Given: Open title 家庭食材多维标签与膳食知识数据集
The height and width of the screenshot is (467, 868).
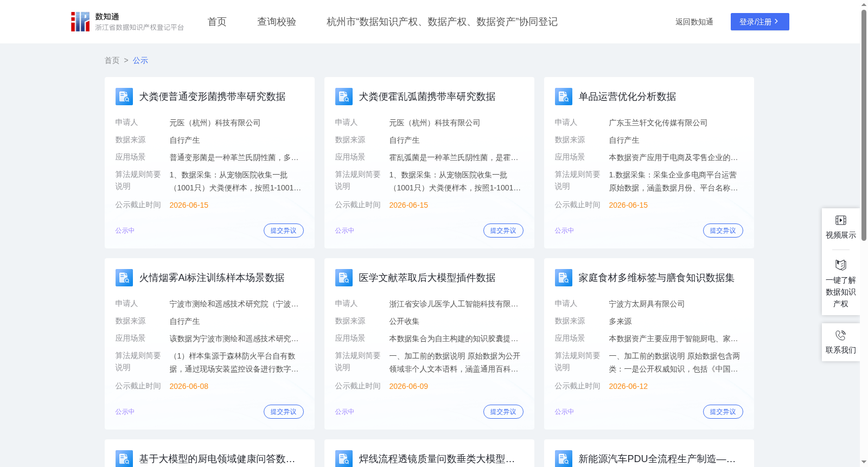Looking at the screenshot, I should (x=656, y=278).
